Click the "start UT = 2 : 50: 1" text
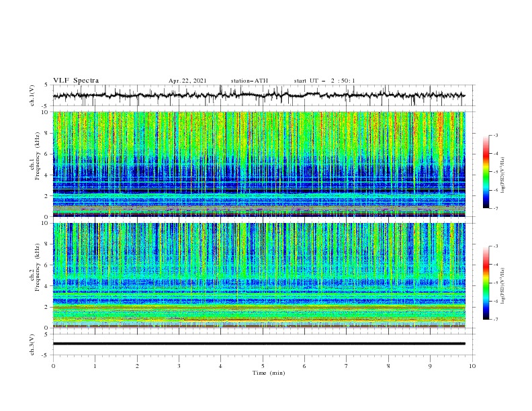 click(x=324, y=81)
